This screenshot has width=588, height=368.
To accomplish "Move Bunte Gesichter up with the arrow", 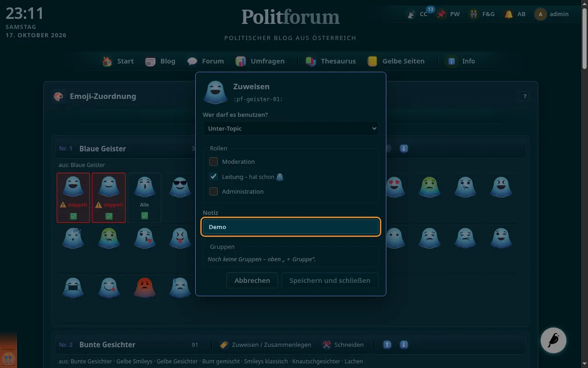I will click(x=387, y=345).
